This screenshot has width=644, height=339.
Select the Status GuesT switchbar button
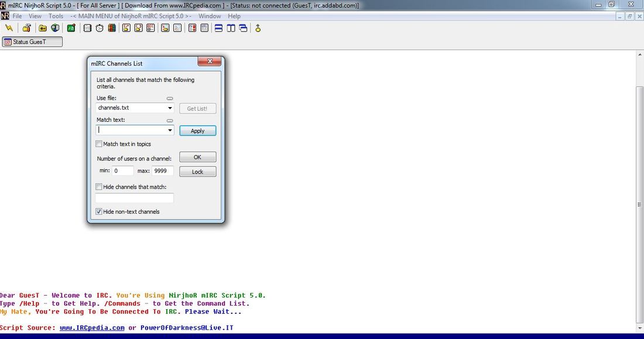(x=32, y=42)
